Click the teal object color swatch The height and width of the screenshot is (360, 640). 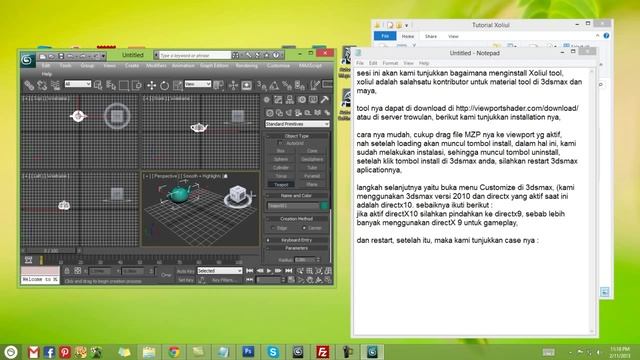tap(324, 206)
